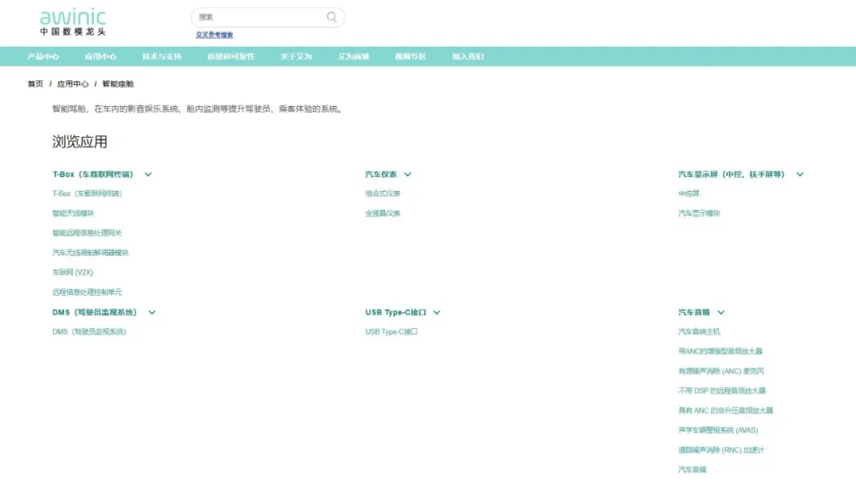
Task: Click 首页 in the breadcrumb
Action: [x=36, y=84]
